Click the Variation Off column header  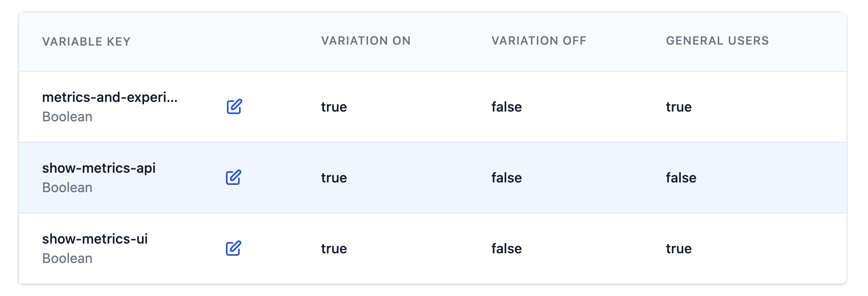pos(539,41)
